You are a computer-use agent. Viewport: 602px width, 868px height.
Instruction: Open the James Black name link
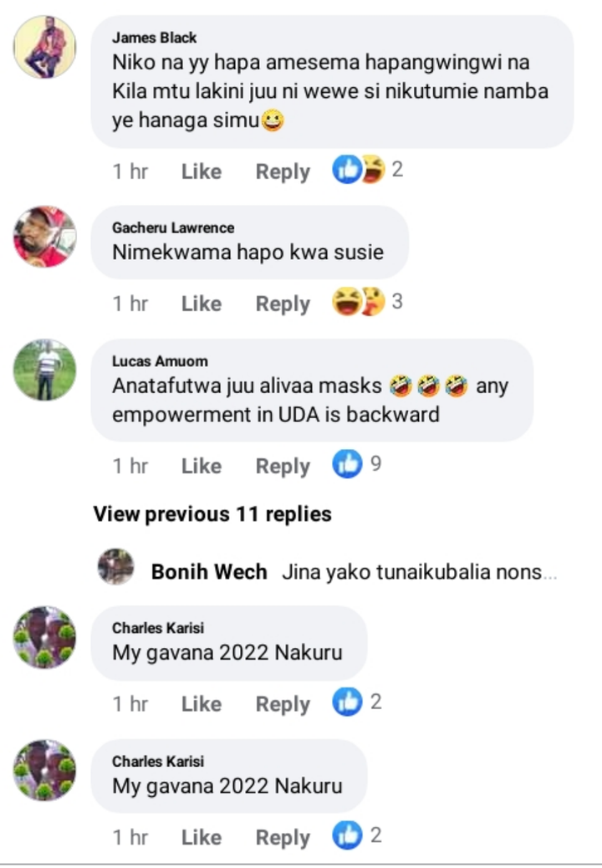click(155, 38)
